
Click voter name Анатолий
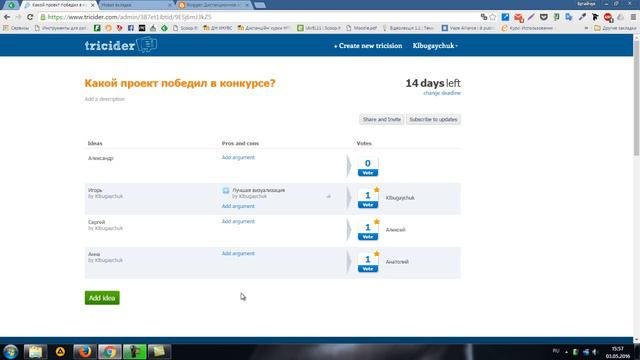click(397, 262)
